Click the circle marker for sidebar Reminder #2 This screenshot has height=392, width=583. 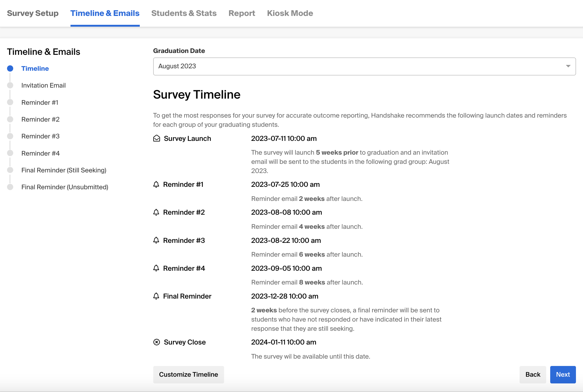click(10, 119)
